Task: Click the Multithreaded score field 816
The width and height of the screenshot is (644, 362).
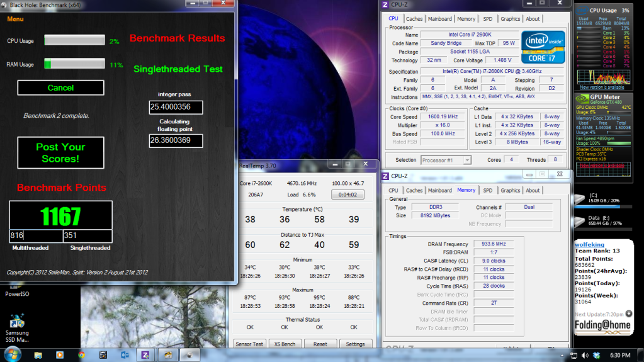Action: point(36,236)
